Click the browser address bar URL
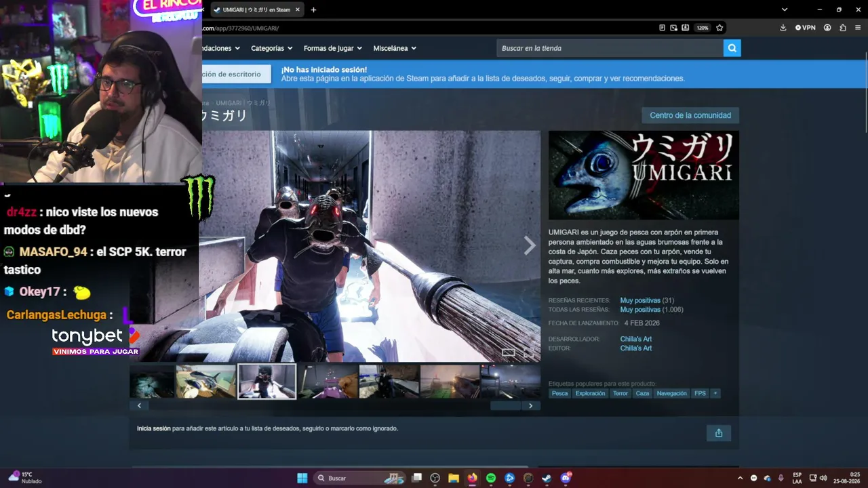 [241, 28]
